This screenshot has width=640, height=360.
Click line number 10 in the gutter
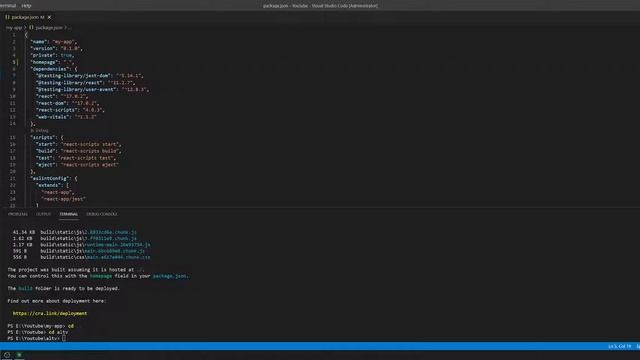pyautogui.click(x=12, y=96)
